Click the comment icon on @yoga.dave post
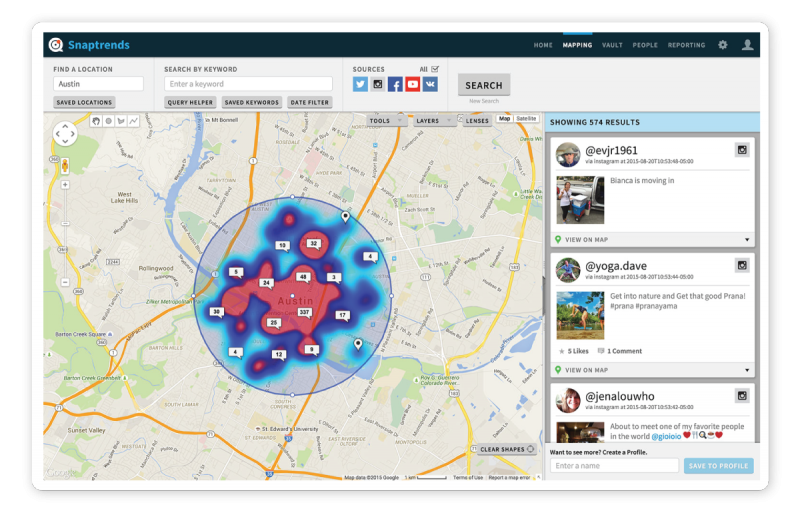800x529 pixels. [x=601, y=351]
